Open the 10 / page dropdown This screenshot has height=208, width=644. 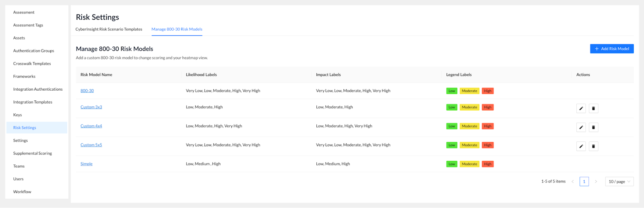619,181
